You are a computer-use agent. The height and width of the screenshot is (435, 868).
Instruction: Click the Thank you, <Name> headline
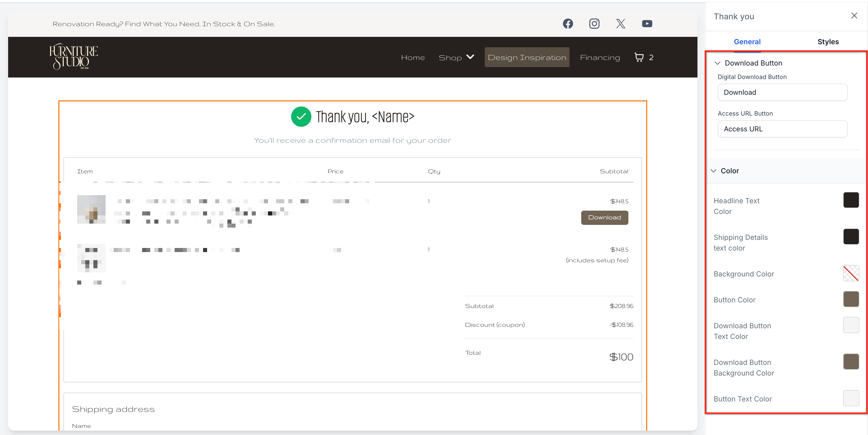(x=365, y=117)
